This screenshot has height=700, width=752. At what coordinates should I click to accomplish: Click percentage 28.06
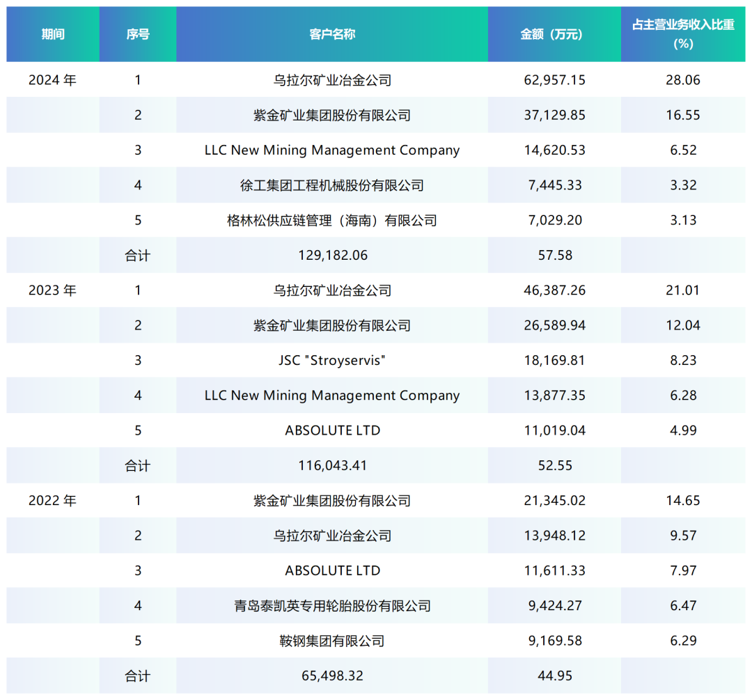[x=683, y=79]
